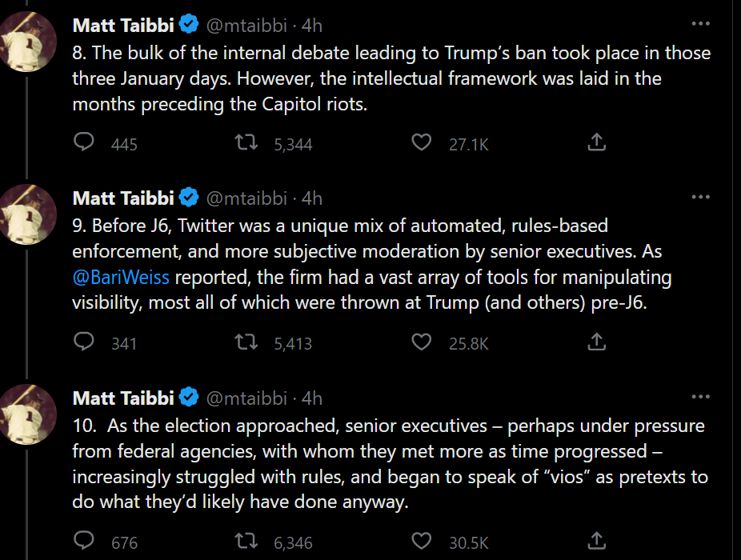Like tweet 9 with 25.8K likes
The image size is (741, 560).
[x=421, y=342]
